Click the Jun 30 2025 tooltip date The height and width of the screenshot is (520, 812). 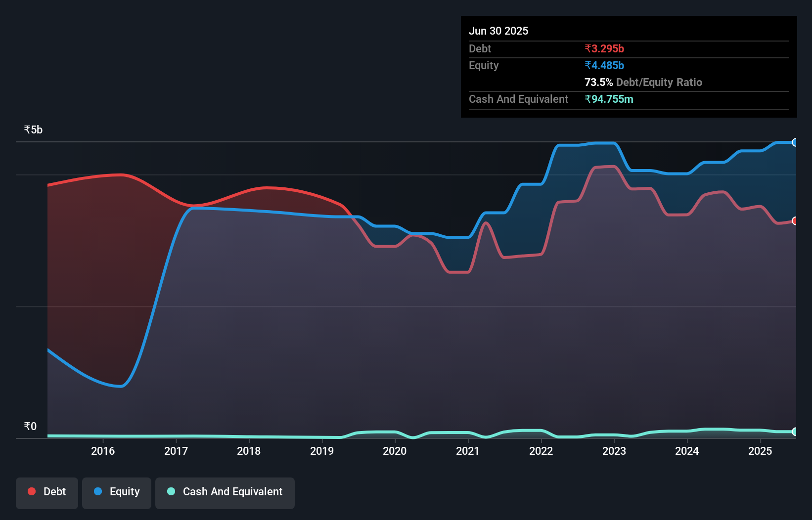click(x=498, y=31)
